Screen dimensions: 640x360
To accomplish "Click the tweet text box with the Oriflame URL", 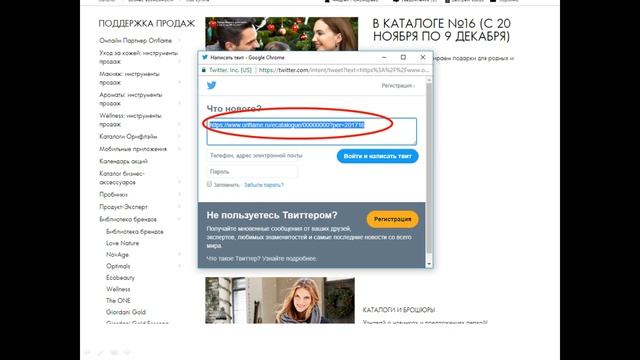I will (x=312, y=131).
